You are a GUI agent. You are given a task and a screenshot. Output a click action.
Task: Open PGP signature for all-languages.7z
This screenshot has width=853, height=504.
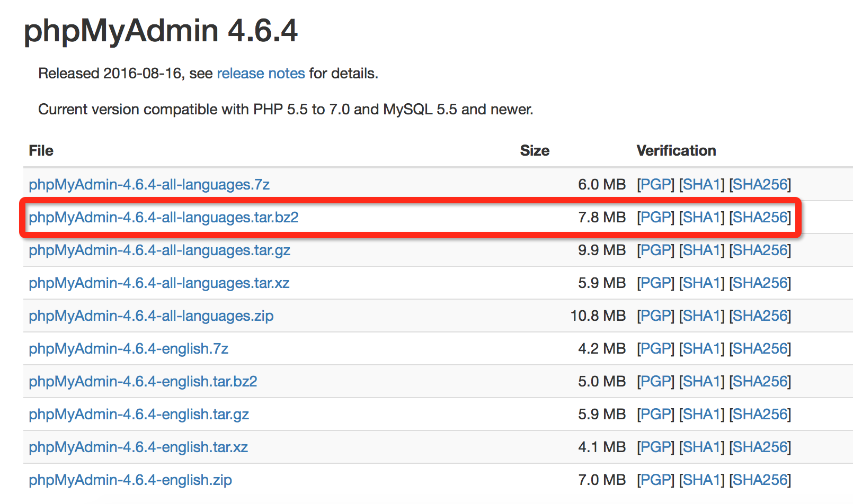(655, 184)
